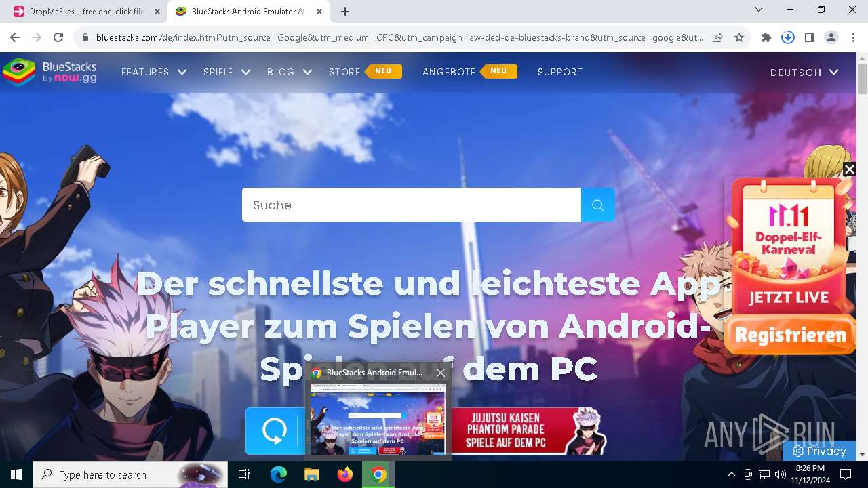Open the DEUTSCH language dropdown
The width and height of the screenshot is (868, 488).
[804, 72]
